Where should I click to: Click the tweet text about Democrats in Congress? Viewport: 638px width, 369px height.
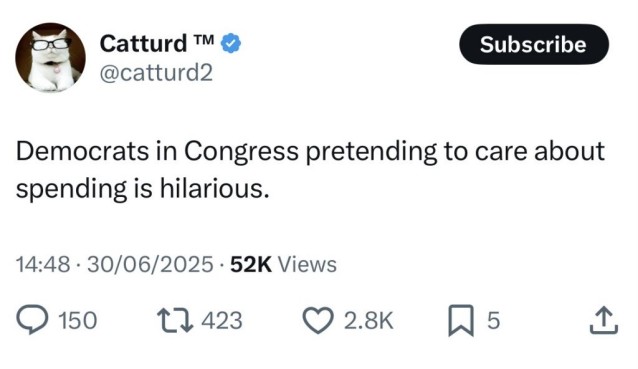click(x=310, y=170)
